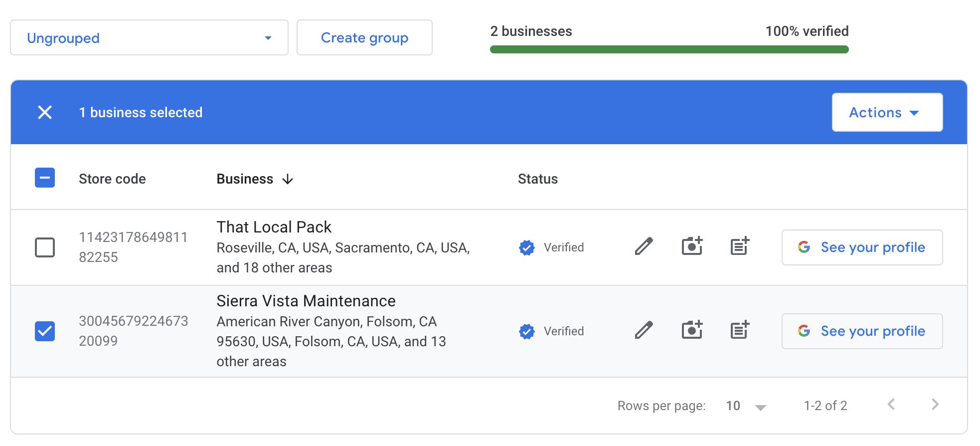Clear selection with the X icon
The width and height of the screenshot is (980, 446).
pyautogui.click(x=45, y=112)
